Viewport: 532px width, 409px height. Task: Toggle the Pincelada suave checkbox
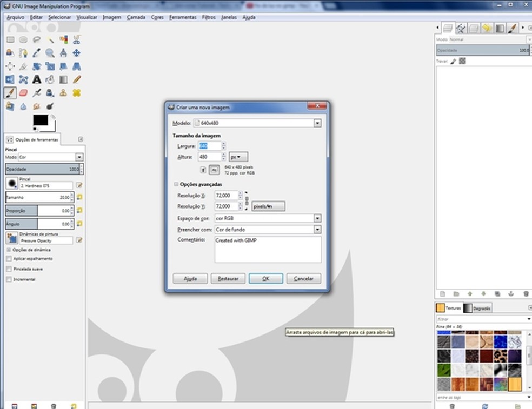click(x=9, y=269)
